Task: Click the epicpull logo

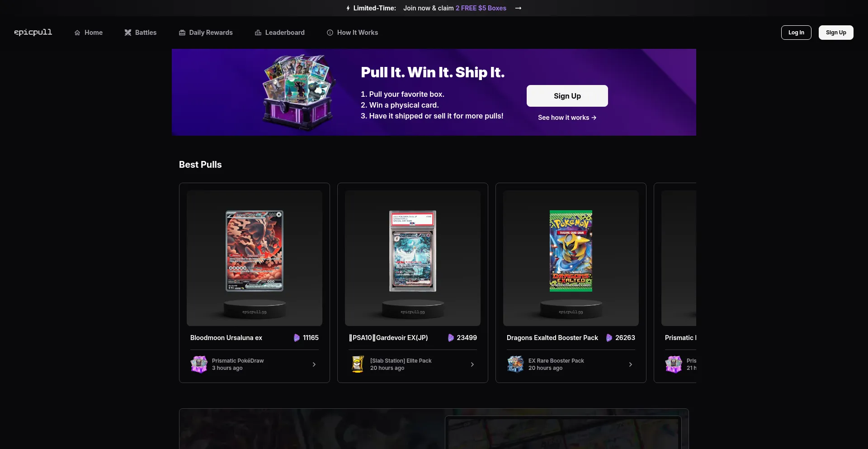Action: pos(33,32)
